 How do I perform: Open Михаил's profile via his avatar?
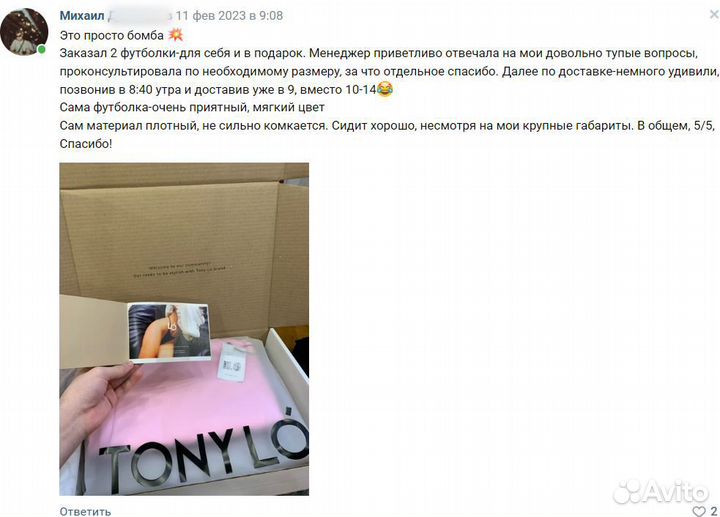click(24, 32)
